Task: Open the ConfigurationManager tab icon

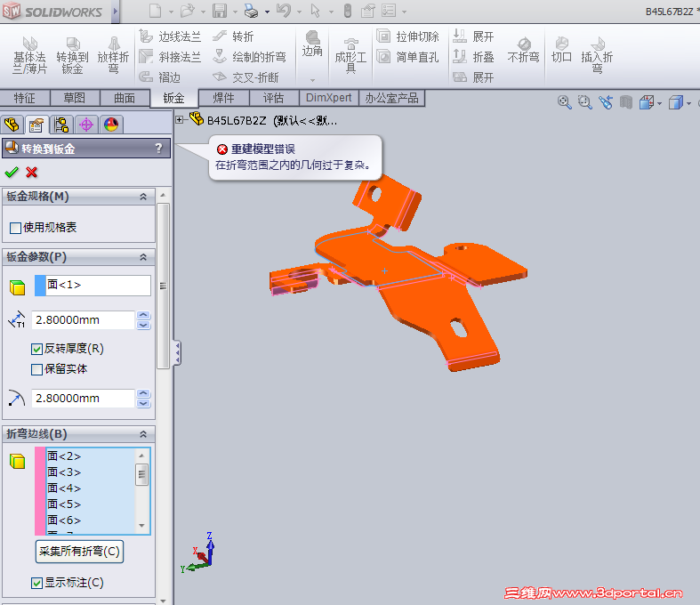Action: (61, 125)
